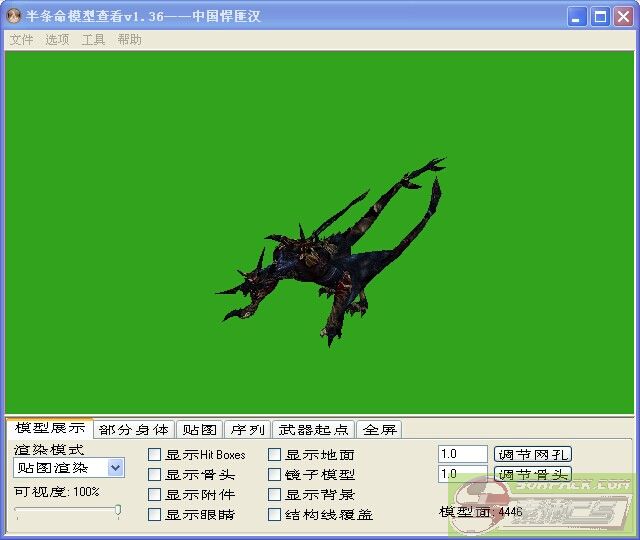
Task: Click the 调节骨头 button
Action: pyautogui.click(x=533, y=474)
